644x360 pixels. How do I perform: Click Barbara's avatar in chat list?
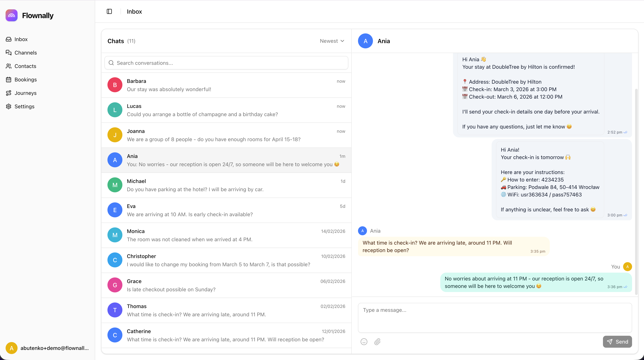coord(115,85)
